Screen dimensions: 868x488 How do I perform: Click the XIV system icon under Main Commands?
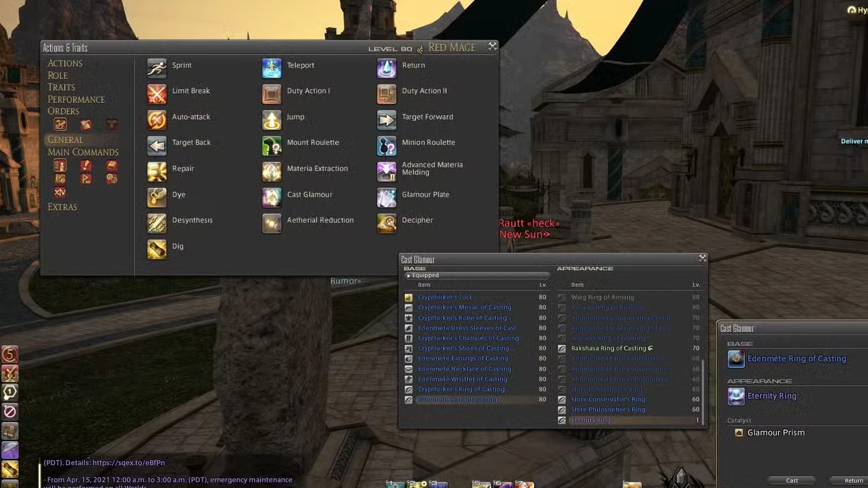click(x=60, y=193)
